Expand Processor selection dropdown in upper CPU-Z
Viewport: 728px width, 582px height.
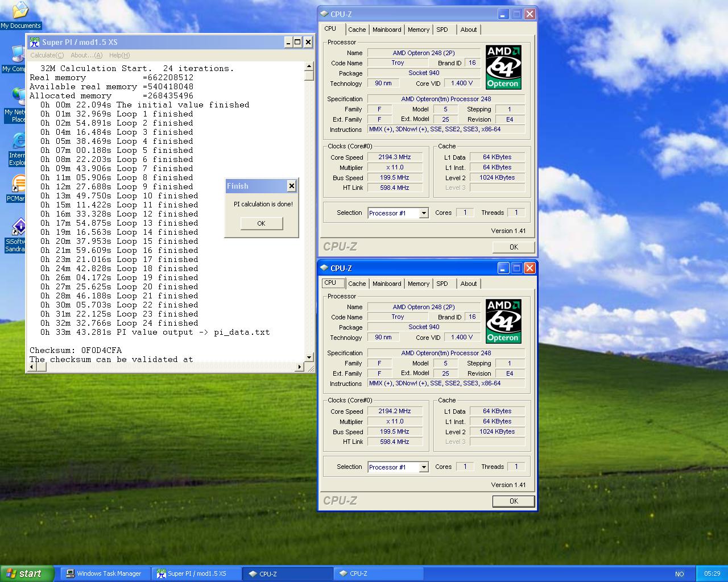point(423,213)
